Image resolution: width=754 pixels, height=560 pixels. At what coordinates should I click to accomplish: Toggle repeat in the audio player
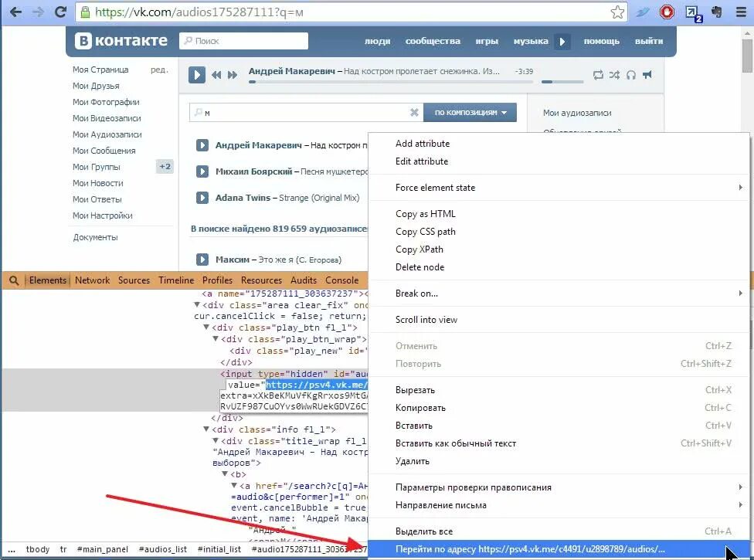pos(598,74)
